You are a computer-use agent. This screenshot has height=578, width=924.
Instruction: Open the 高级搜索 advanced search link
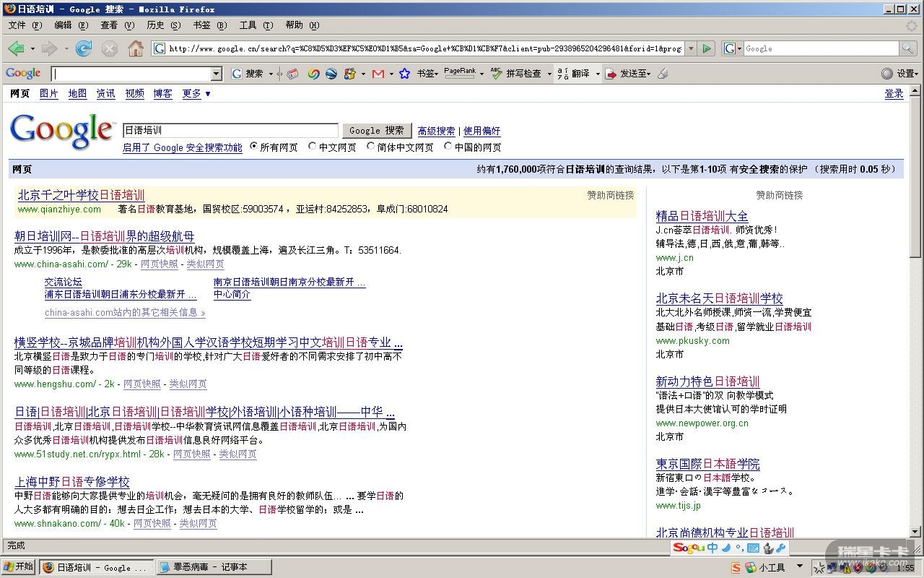437,131
